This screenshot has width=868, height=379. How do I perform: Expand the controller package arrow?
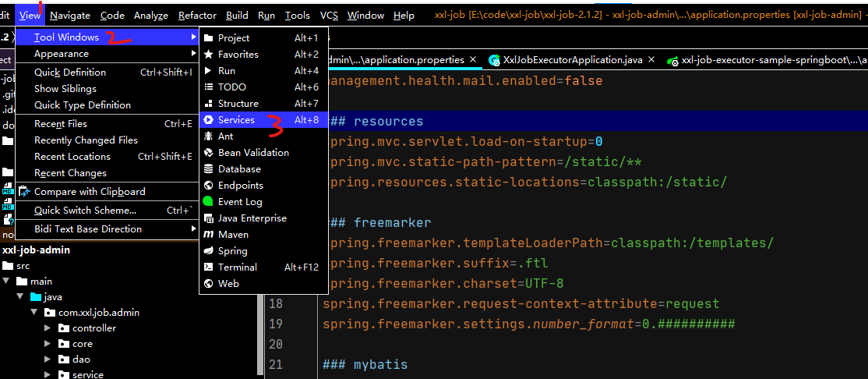click(48, 328)
